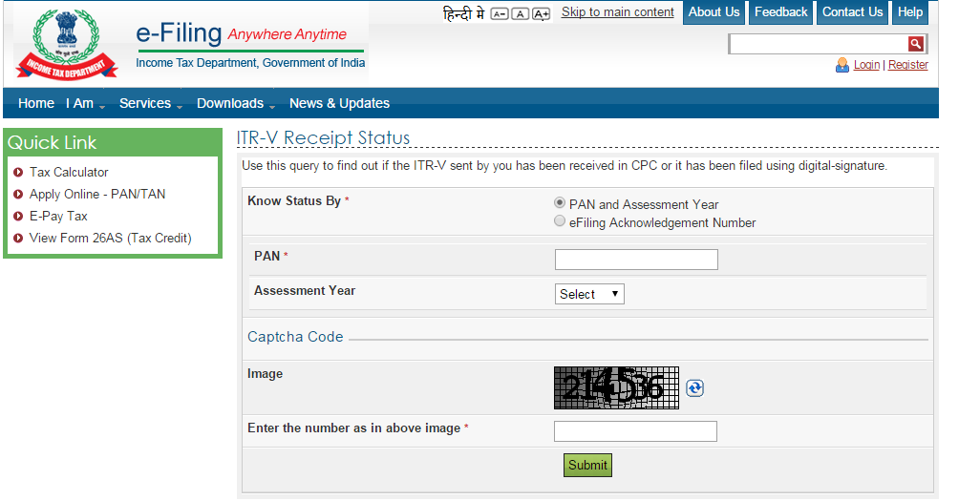The height and width of the screenshot is (501, 980).
Task: Open the Help tab
Action: [x=910, y=12]
